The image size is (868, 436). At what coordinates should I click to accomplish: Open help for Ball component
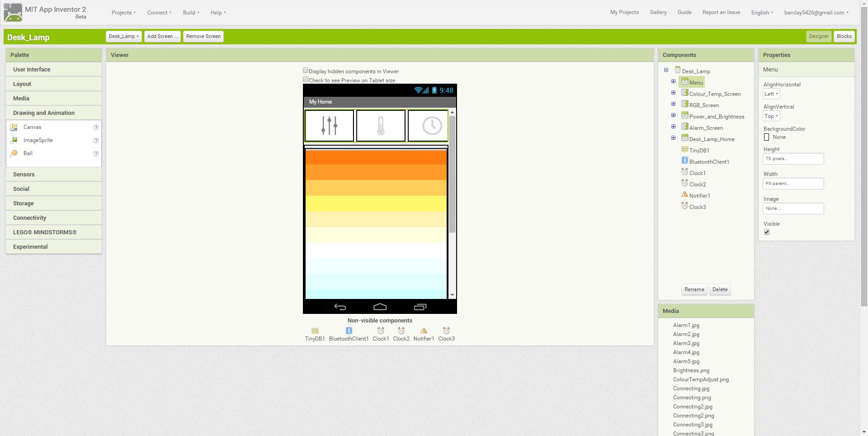[x=96, y=154]
